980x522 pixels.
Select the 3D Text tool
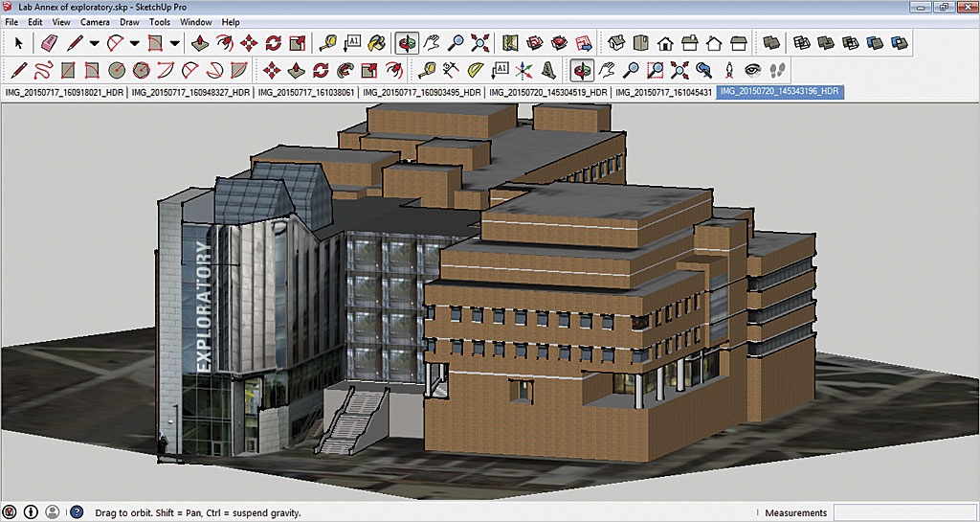(x=548, y=70)
